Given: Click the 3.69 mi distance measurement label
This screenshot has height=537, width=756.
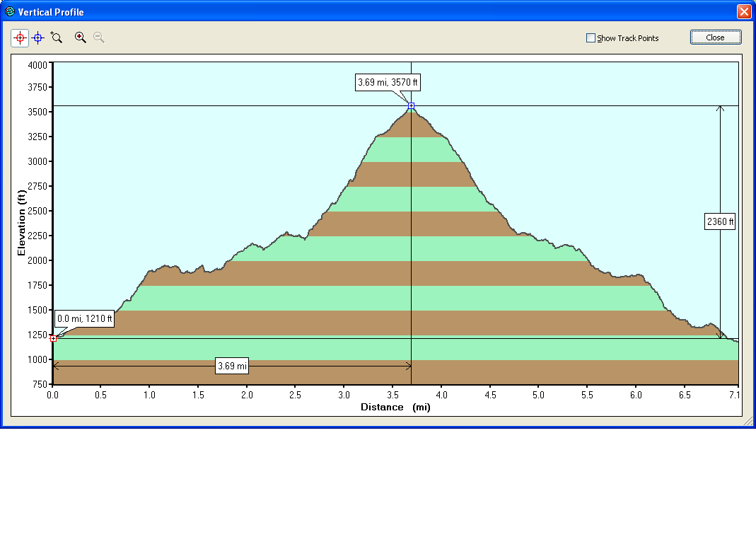Looking at the screenshot, I should (232, 366).
